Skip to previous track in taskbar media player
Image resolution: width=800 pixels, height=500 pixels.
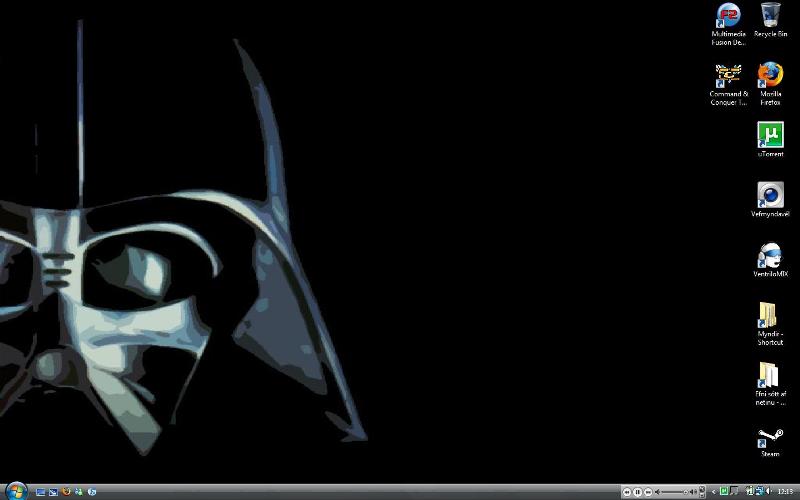pyautogui.click(x=627, y=492)
